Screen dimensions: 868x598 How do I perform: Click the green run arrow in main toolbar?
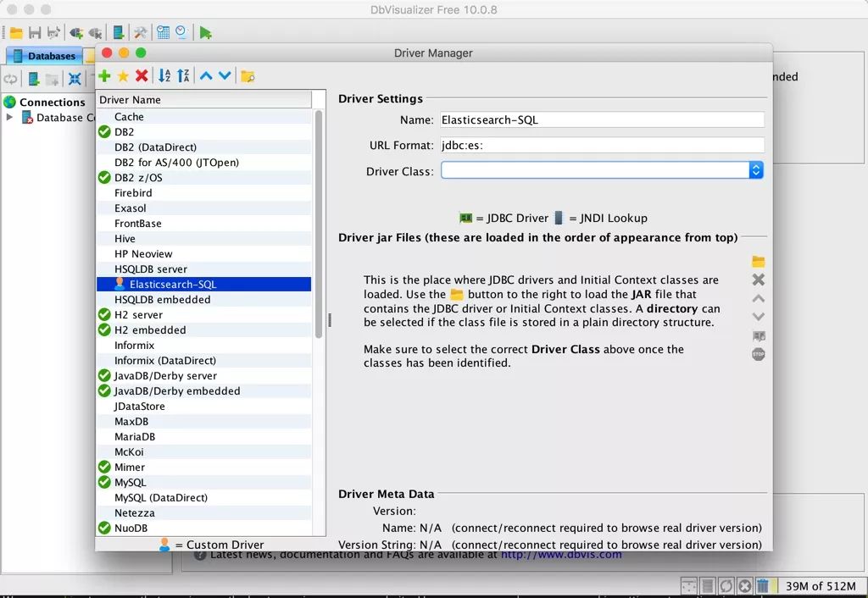[206, 33]
